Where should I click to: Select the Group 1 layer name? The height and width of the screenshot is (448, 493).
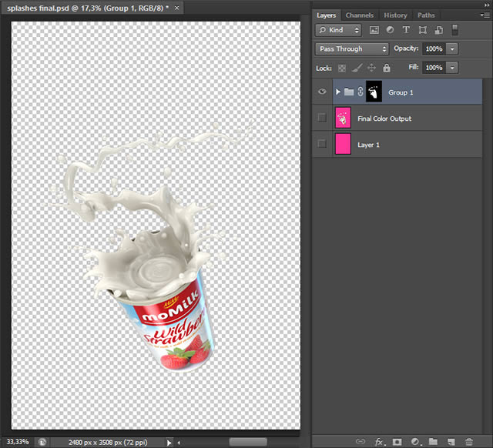tap(401, 92)
